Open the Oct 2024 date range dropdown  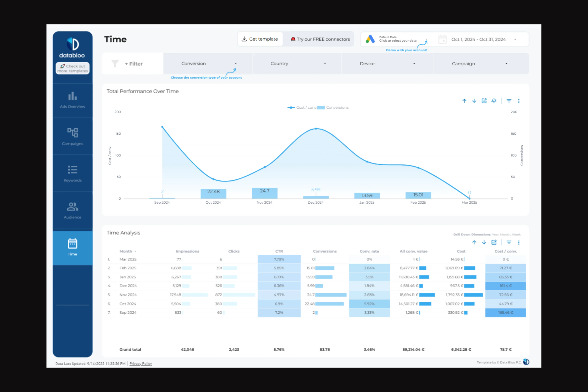tap(483, 39)
